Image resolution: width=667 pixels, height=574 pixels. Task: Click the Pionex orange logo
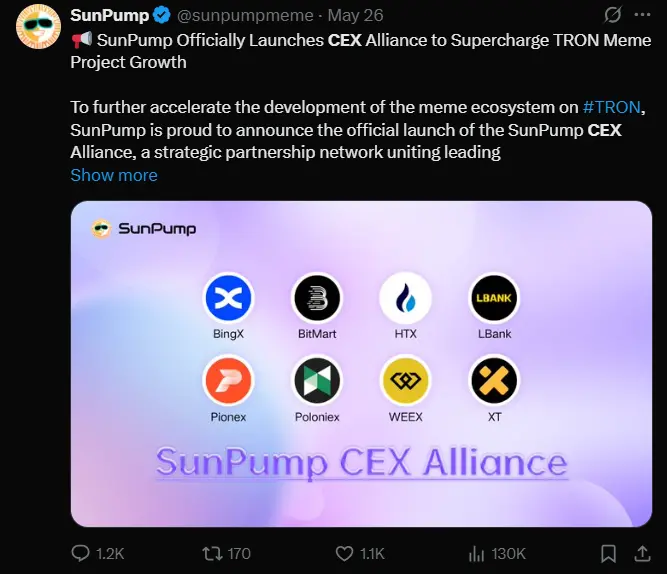click(x=229, y=381)
